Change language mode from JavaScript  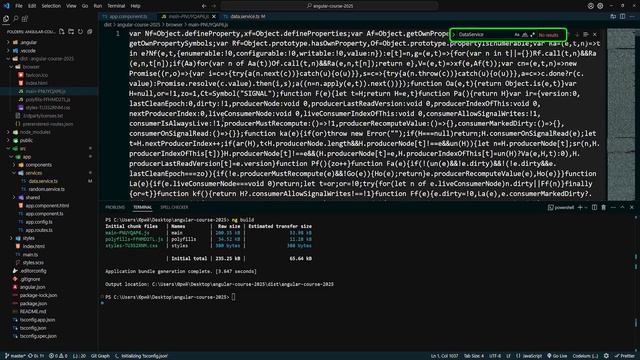(x=532, y=356)
